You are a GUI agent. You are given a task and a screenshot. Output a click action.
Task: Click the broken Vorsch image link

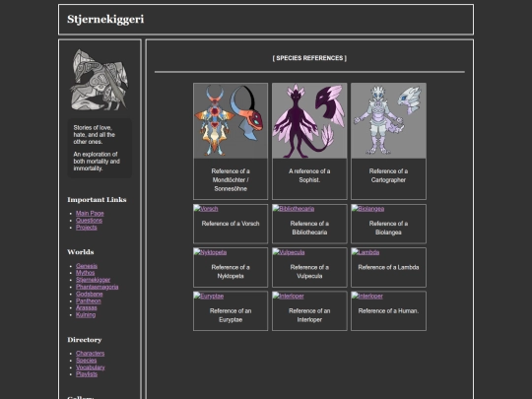[206, 209]
